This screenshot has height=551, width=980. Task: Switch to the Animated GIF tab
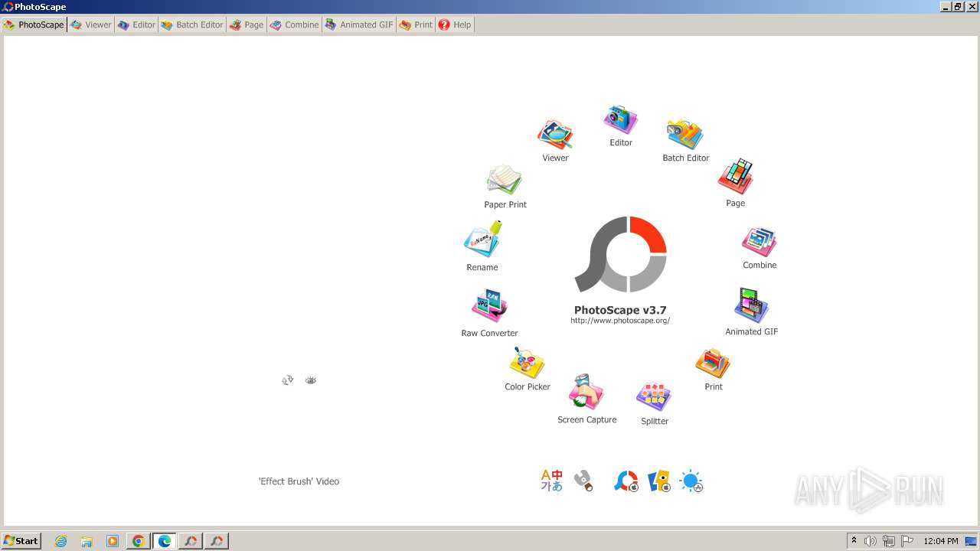tap(358, 24)
